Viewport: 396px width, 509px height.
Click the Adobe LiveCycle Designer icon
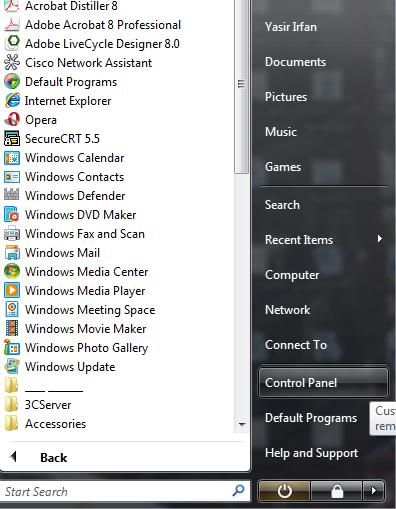[12, 44]
